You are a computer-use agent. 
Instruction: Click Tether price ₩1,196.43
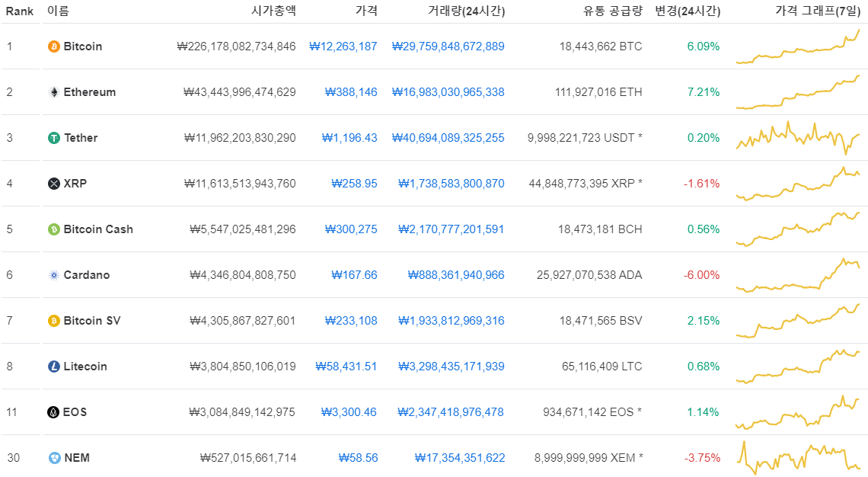click(349, 138)
